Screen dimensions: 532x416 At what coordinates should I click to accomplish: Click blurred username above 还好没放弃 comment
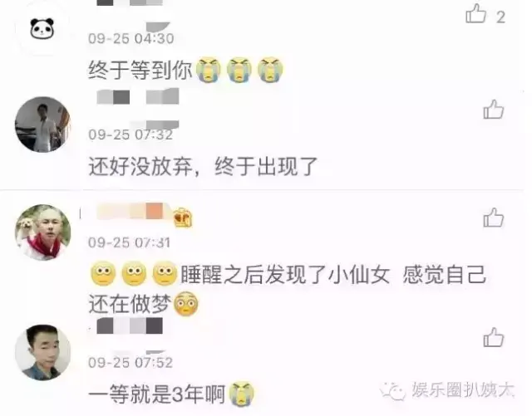click(138, 97)
